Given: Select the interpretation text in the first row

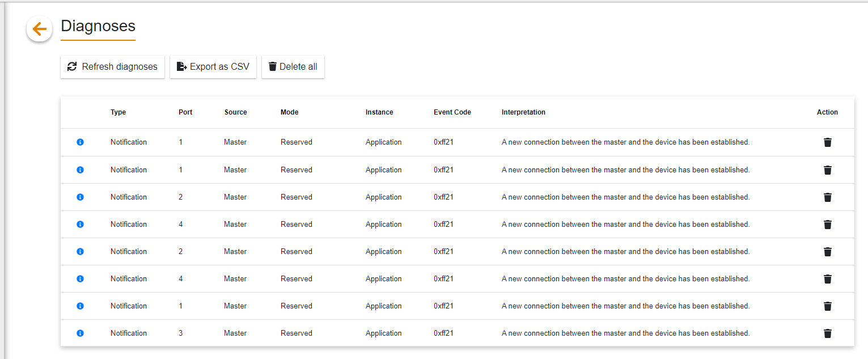Looking at the screenshot, I should tap(626, 142).
